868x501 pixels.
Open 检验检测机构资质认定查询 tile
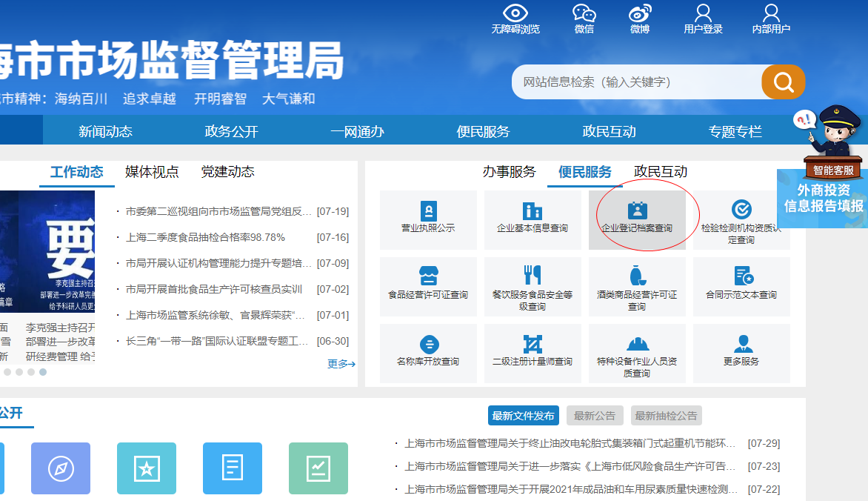[x=741, y=220]
